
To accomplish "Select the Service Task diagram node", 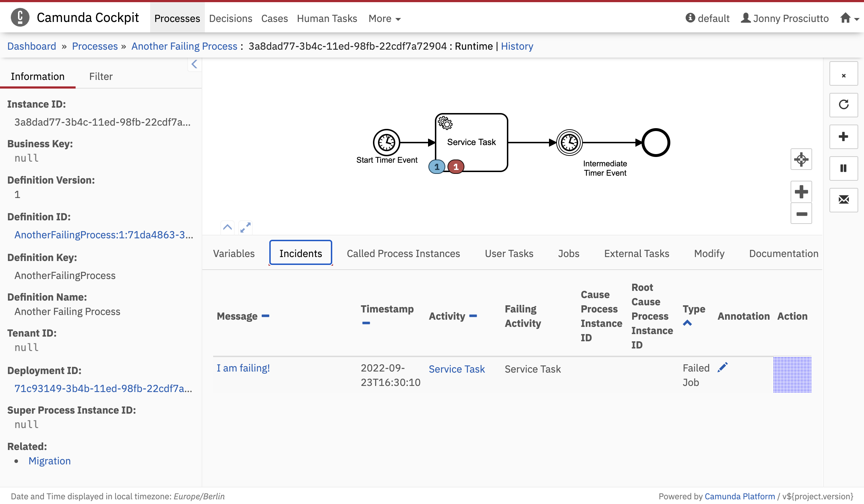I will pos(472,143).
